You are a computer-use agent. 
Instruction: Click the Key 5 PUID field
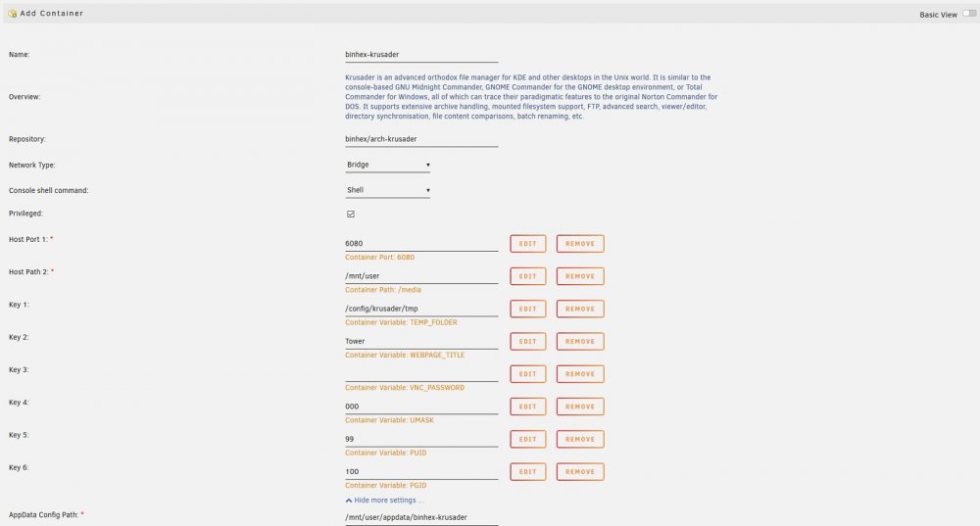pos(421,439)
